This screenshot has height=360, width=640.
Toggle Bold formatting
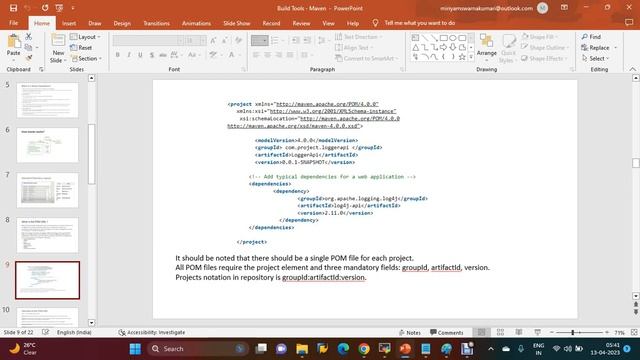point(118,55)
